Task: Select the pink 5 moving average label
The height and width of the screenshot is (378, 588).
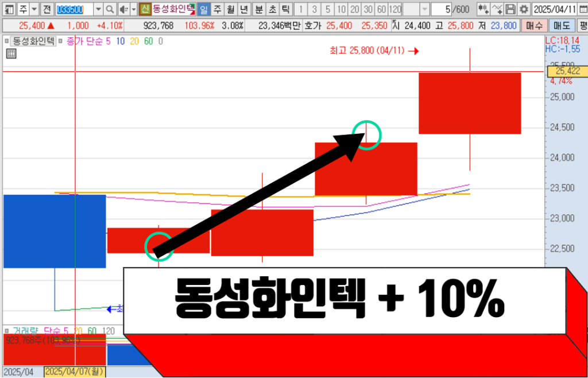Action: pyautogui.click(x=109, y=41)
